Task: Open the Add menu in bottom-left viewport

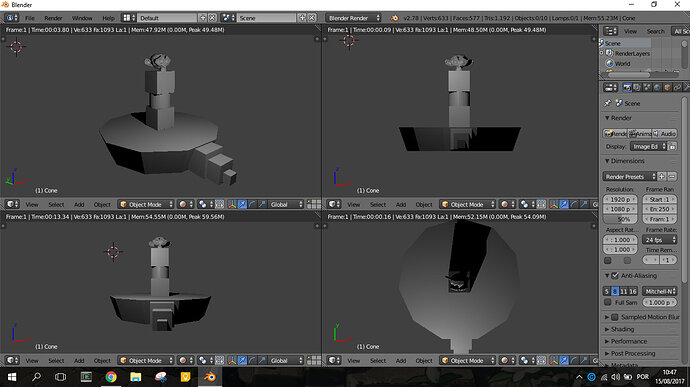Action: [x=79, y=361]
